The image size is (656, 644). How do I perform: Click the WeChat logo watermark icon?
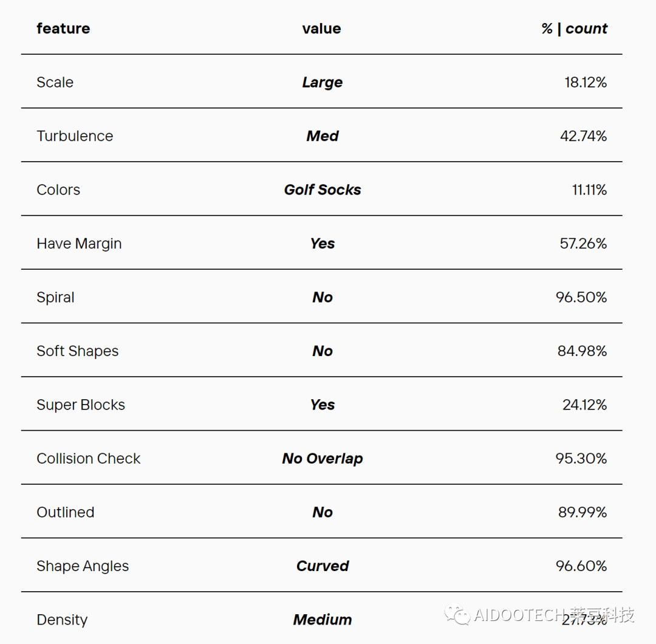tap(457, 614)
